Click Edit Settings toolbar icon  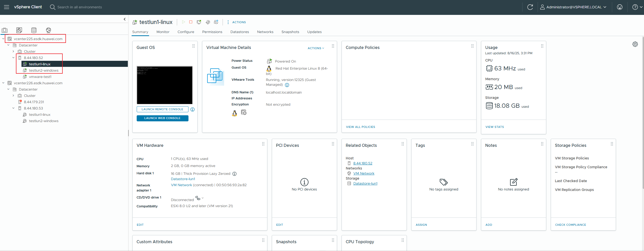[x=208, y=22]
